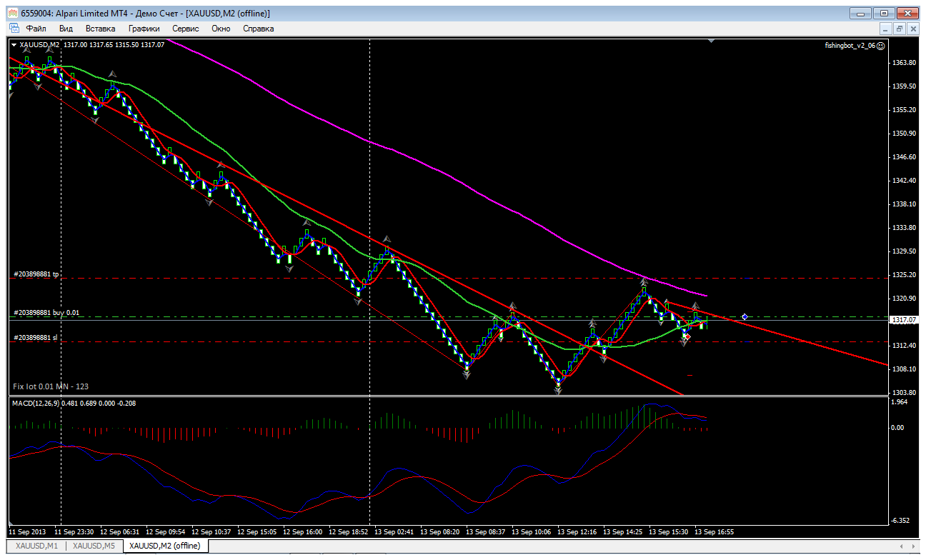Open the Справка menu
The height and width of the screenshot is (560, 926).
(258, 29)
